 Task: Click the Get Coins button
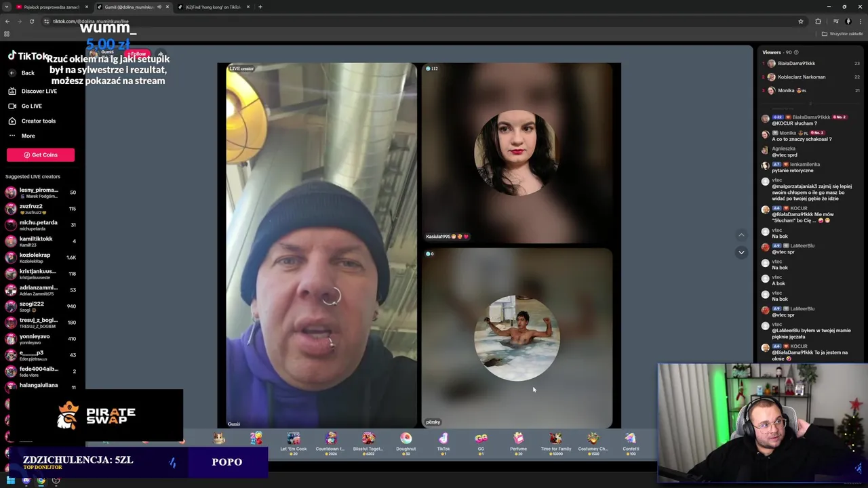(x=41, y=155)
